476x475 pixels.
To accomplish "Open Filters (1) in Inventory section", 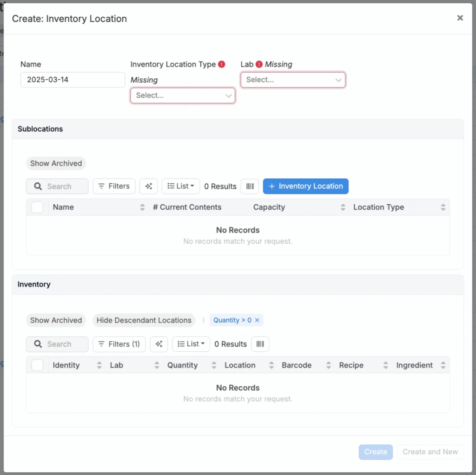I will click(x=119, y=344).
